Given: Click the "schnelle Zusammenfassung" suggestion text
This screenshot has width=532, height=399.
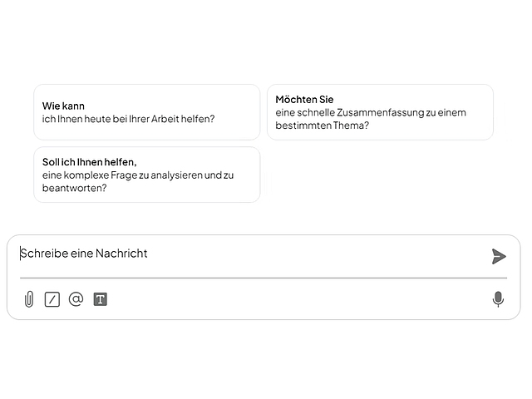Looking at the screenshot, I should click(349, 112).
